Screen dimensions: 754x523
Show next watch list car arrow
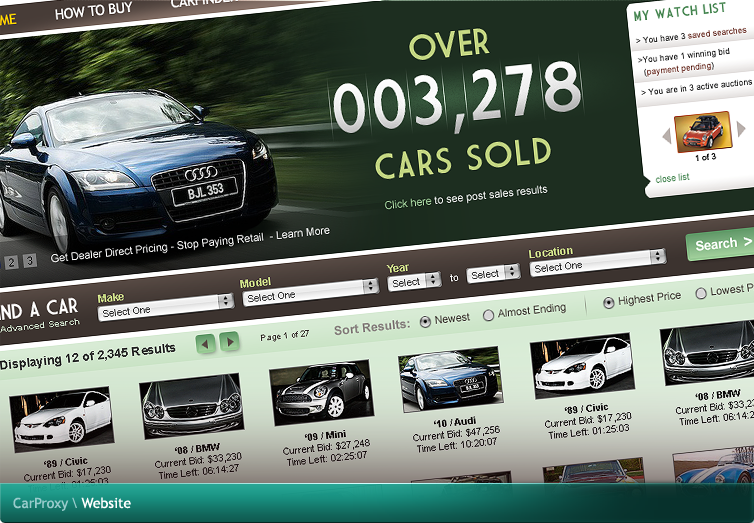[x=741, y=128]
